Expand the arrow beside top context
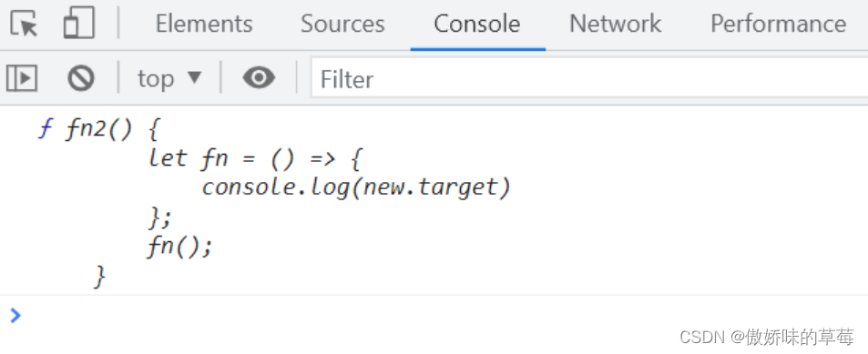This screenshot has width=868, height=354. [194, 77]
